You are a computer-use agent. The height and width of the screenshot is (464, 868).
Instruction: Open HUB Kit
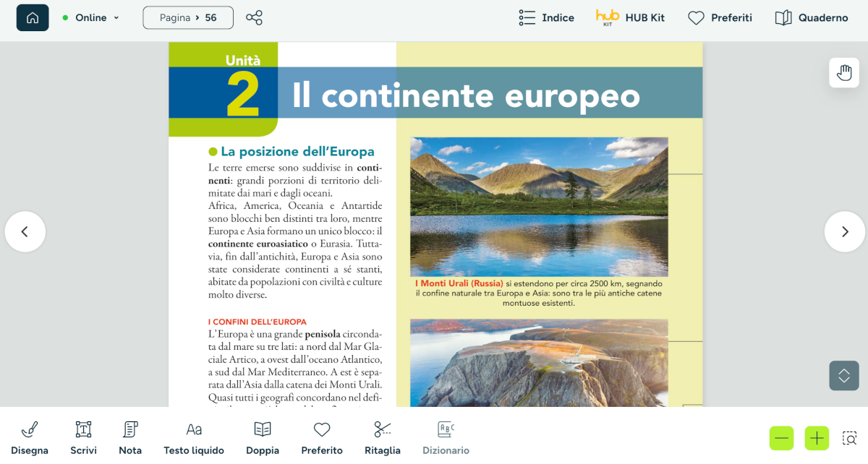pyautogui.click(x=630, y=17)
